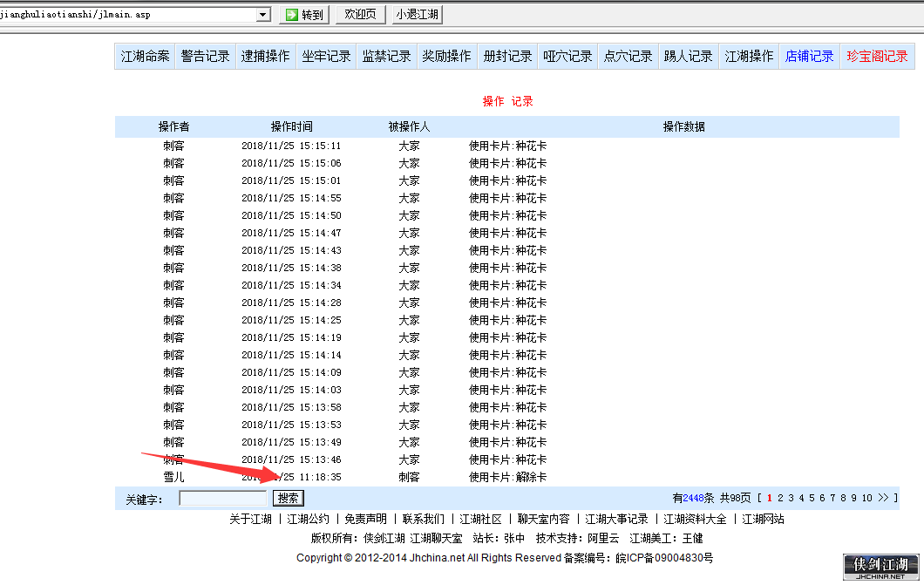This screenshot has width=924, height=585.
Task: Open the 免责声明 footer link
Action: 365,519
